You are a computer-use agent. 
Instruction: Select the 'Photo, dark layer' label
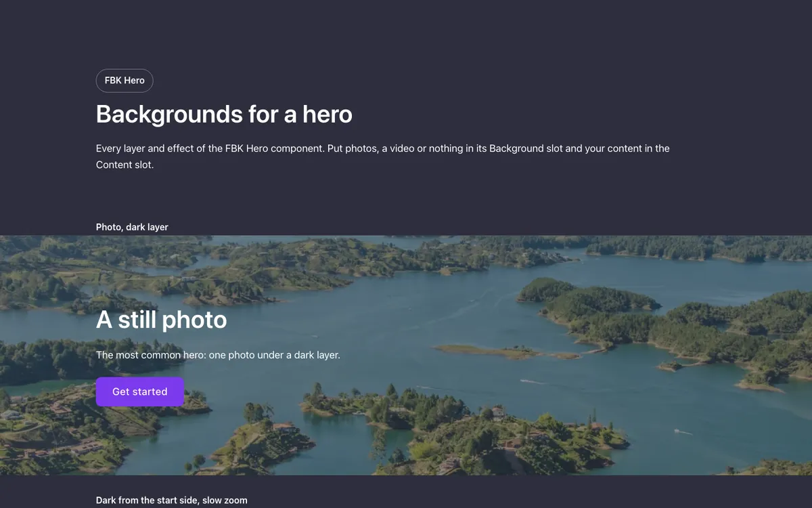[x=132, y=227]
